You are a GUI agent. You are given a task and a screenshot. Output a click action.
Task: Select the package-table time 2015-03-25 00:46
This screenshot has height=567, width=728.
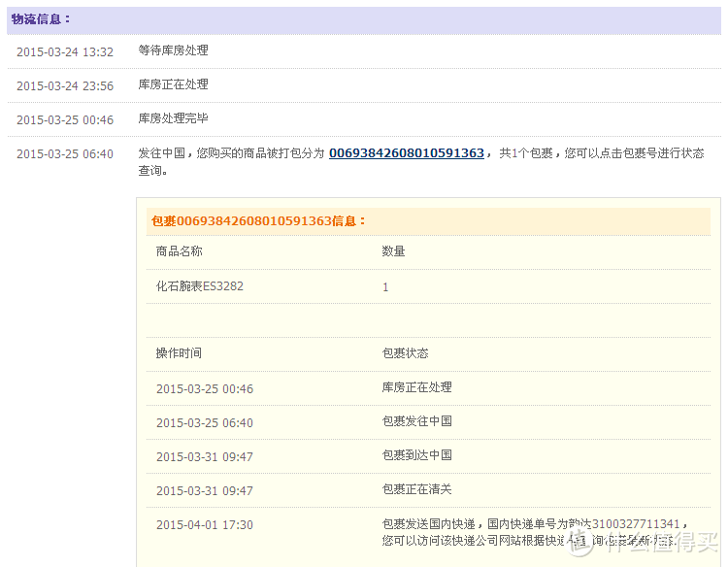(x=205, y=388)
